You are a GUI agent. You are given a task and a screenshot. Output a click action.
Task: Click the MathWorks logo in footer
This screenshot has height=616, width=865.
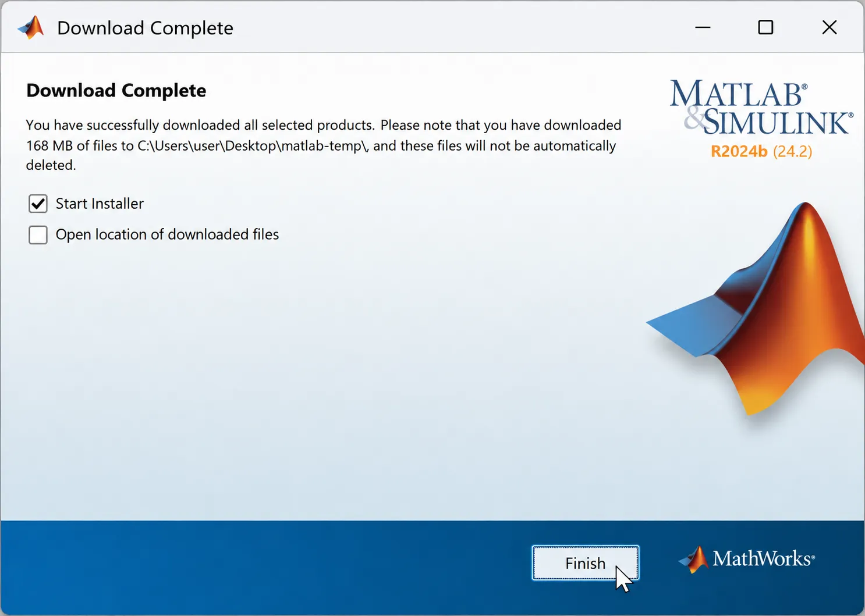747,559
